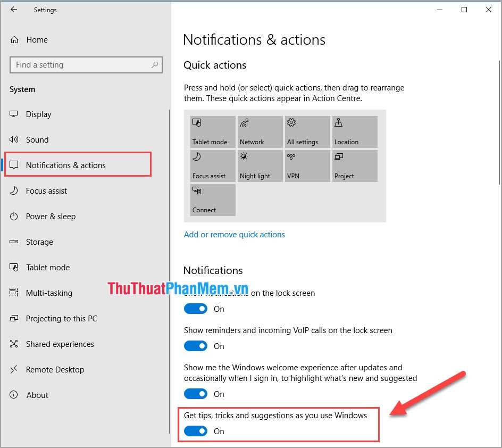
Task: Select the Network quick action tile
Action: click(x=260, y=131)
